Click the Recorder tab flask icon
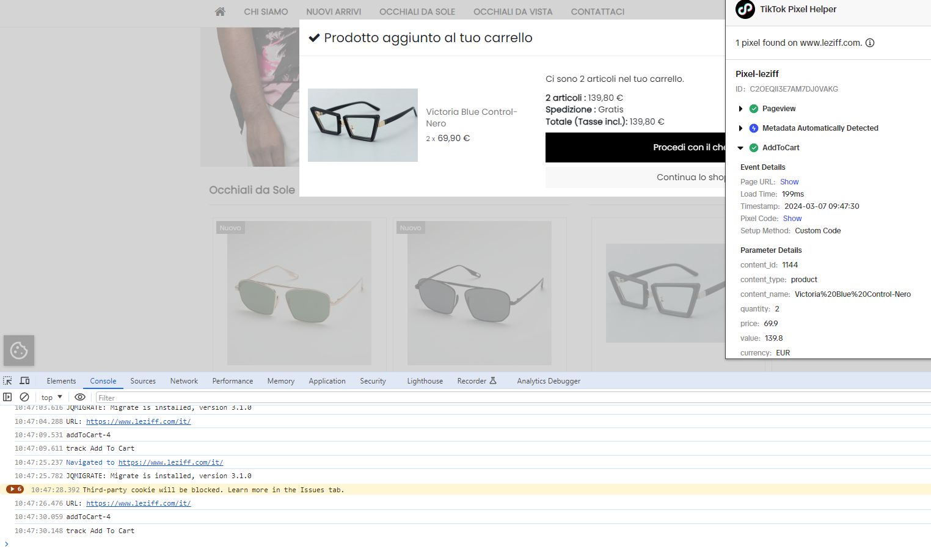931x560 pixels. click(493, 380)
